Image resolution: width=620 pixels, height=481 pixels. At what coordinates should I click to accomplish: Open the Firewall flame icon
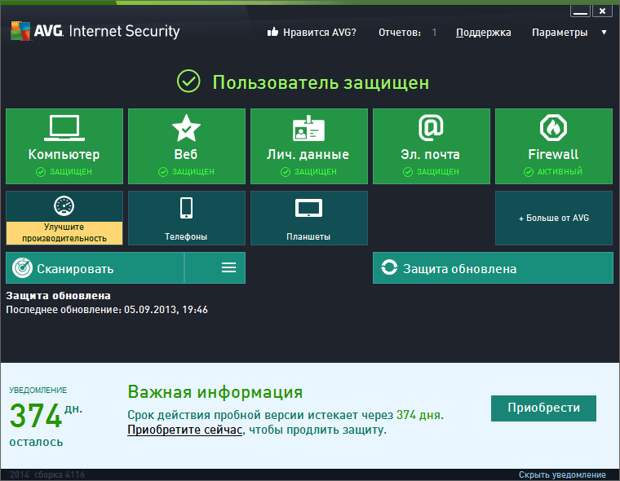pyautogui.click(x=553, y=128)
